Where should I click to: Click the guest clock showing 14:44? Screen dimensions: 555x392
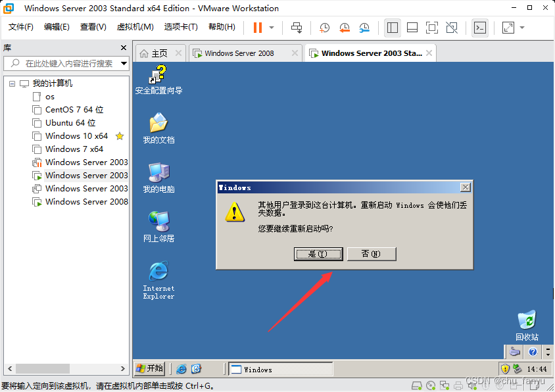coord(537,370)
